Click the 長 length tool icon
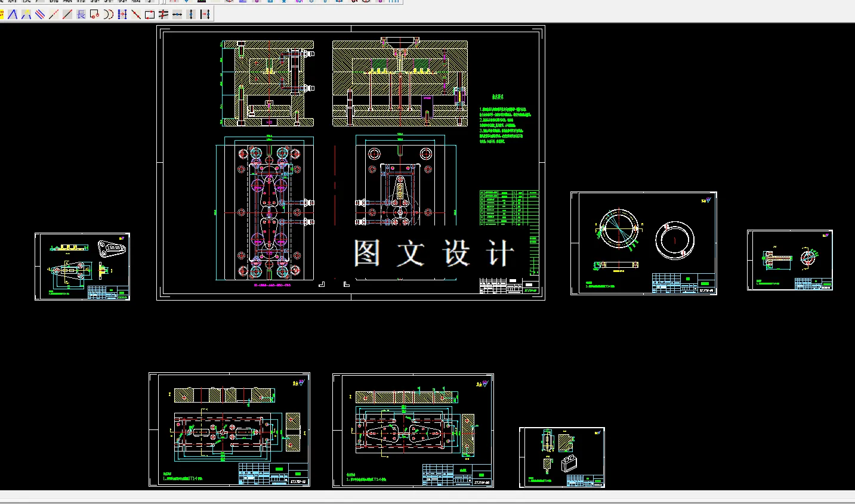The width and height of the screenshot is (855, 504). pos(81,14)
